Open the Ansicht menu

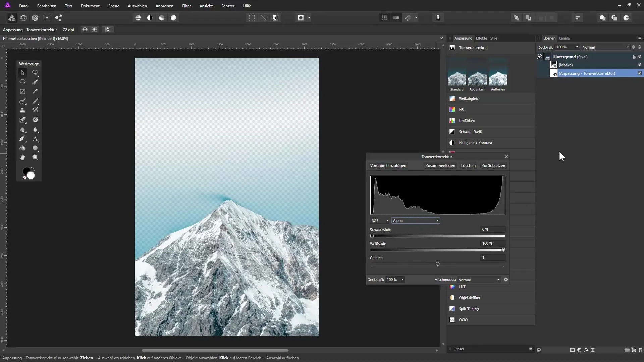206,6
